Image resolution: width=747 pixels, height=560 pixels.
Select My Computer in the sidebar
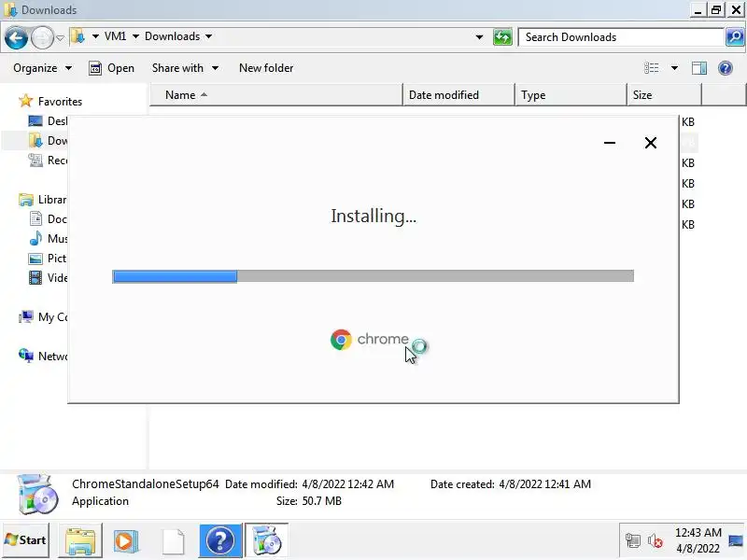pyautogui.click(x=43, y=316)
